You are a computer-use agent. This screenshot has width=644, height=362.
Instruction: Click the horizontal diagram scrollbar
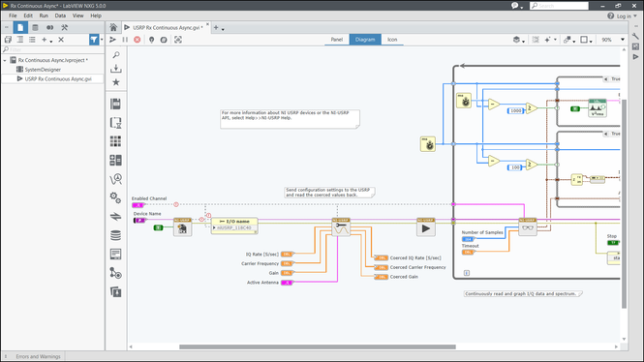pyautogui.click(x=318, y=347)
